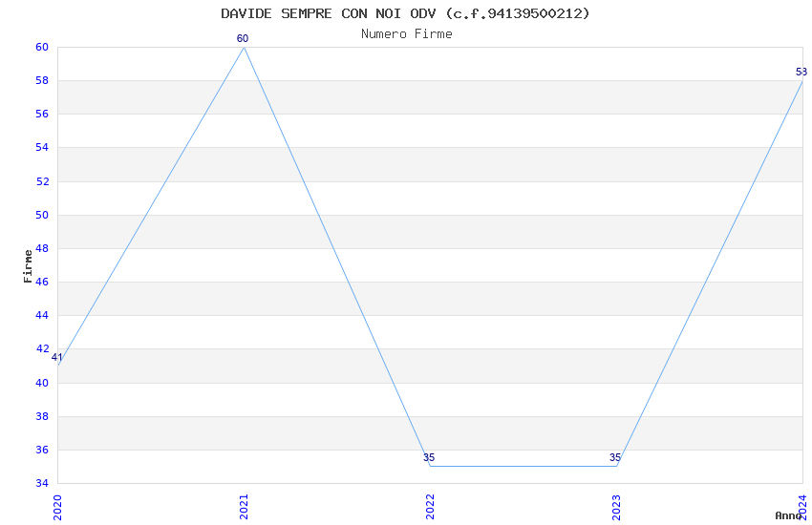Viewport: 812px width, 525px height.
Task: Click the x-axis year label 2021
Action: click(244, 507)
